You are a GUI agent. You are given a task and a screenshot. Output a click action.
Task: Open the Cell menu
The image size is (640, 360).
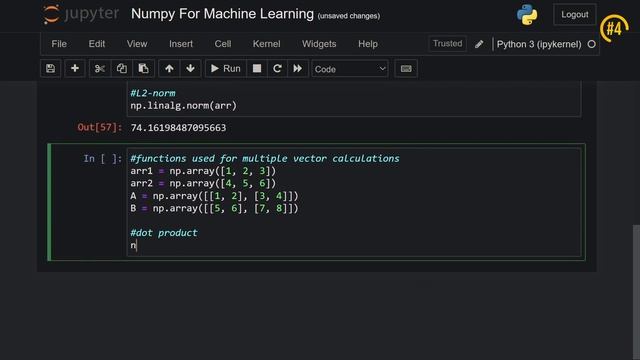tap(223, 44)
